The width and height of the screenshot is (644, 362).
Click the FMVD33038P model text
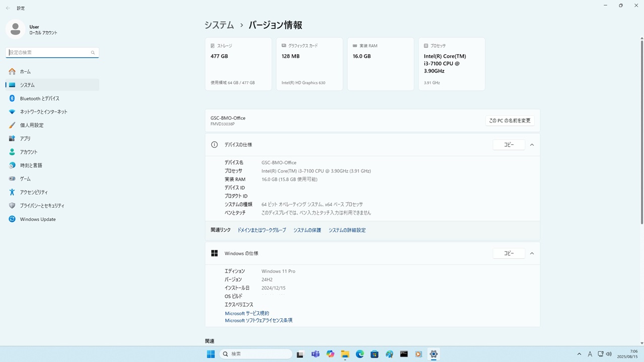(222, 124)
